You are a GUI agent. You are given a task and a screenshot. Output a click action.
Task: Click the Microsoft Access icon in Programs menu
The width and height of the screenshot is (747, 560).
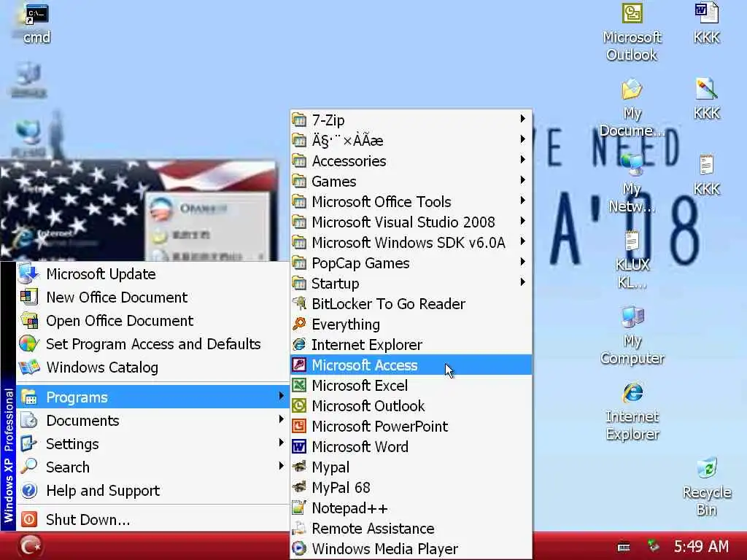point(299,365)
